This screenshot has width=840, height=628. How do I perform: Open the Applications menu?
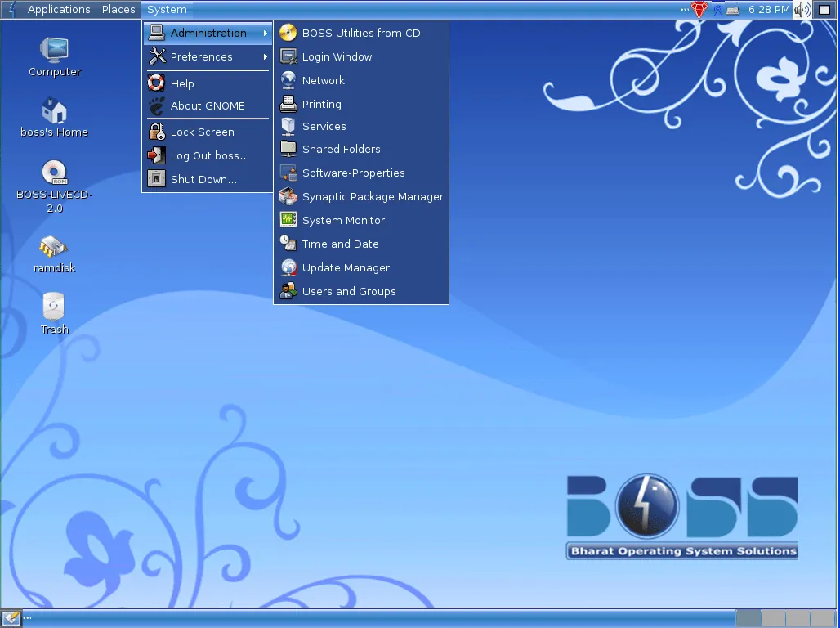[58, 9]
